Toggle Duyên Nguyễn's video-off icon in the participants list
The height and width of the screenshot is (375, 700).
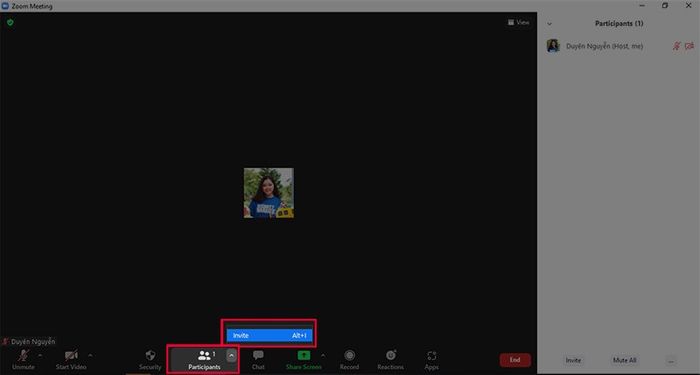pyautogui.click(x=689, y=46)
